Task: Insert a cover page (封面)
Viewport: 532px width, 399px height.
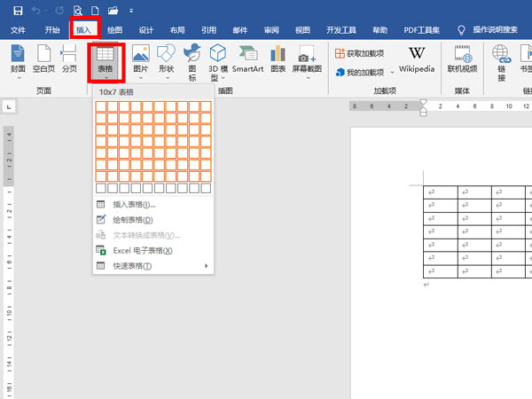Action: coord(18,59)
